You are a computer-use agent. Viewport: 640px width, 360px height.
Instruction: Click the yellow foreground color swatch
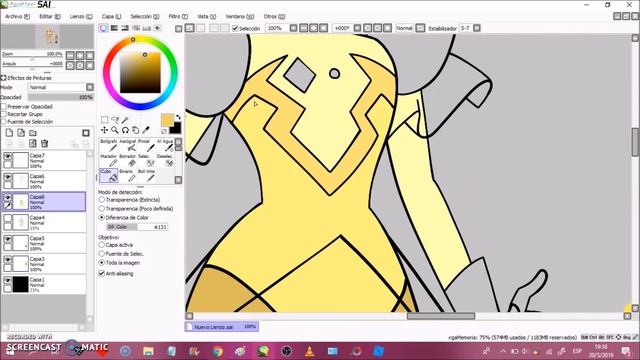(x=167, y=120)
